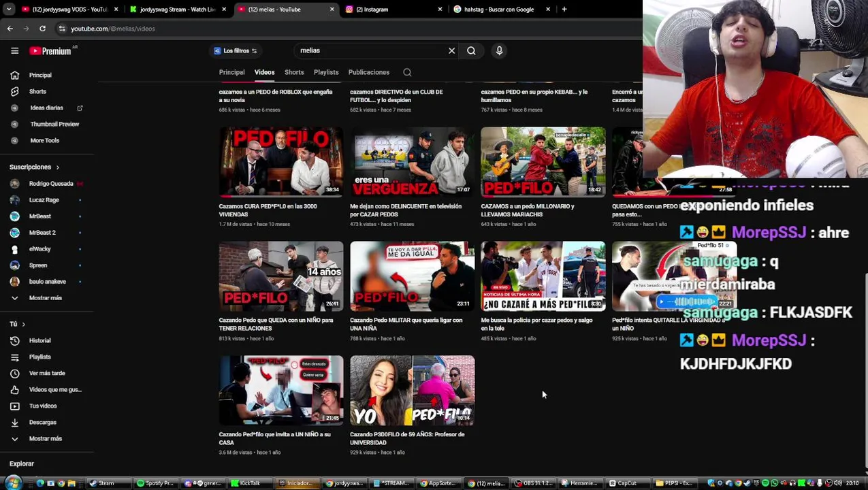The image size is (868, 490).
Task: Switch to hahstag Buscar con Google tab
Action: coord(500,9)
